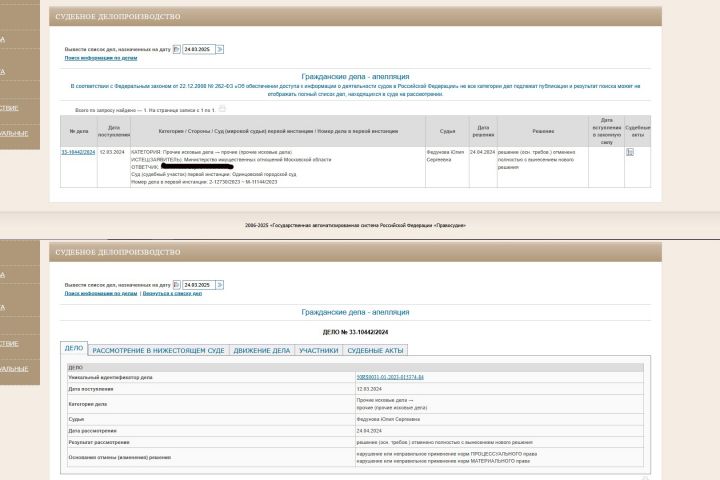Open the calendar icon on the search results page
The image size is (720, 480).
(176, 49)
